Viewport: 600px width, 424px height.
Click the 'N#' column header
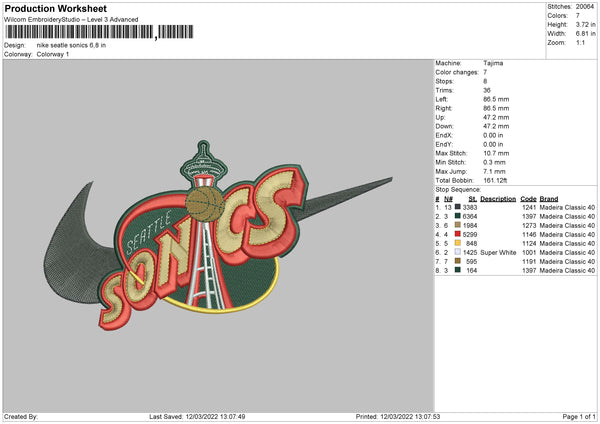tap(448, 199)
